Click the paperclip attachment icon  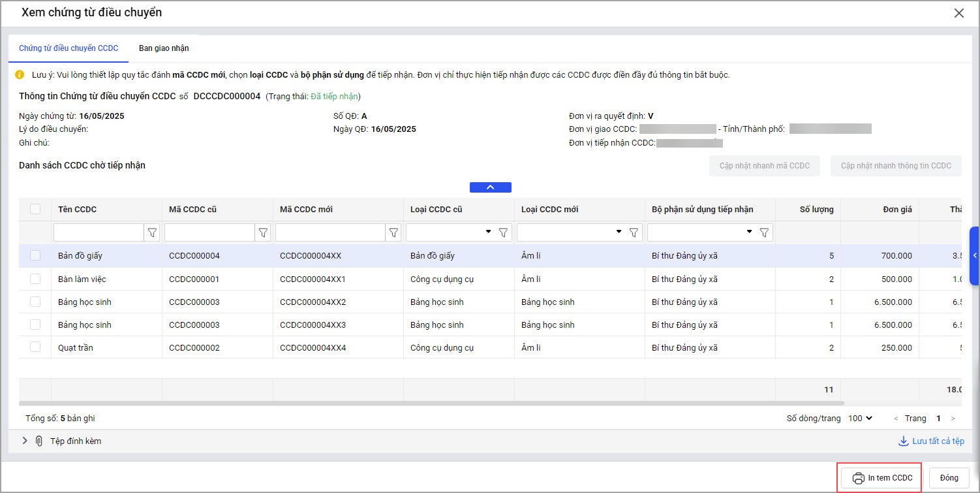point(39,441)
